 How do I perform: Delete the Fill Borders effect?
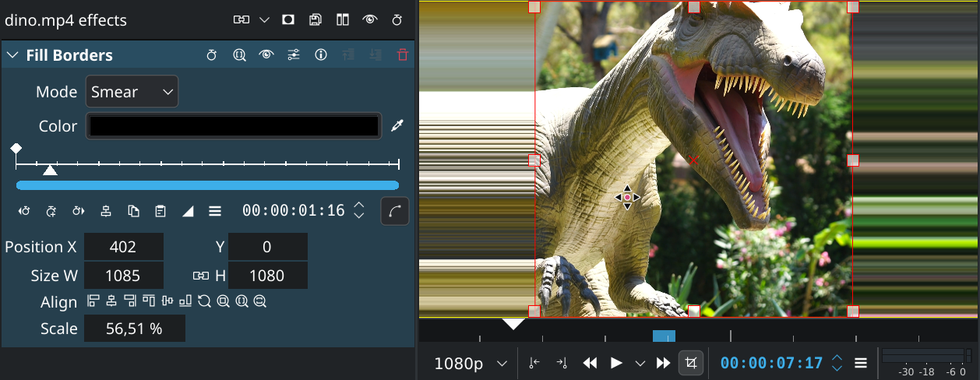(402, 55)
